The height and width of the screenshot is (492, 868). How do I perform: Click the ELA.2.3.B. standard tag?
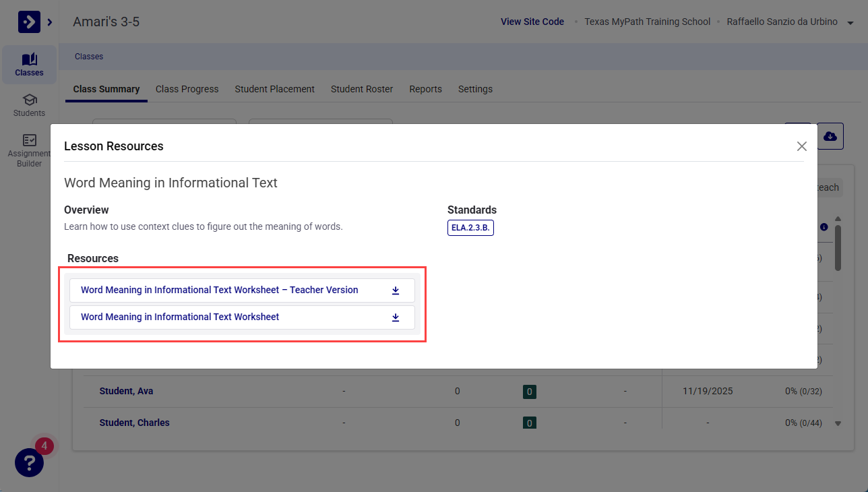470,228
